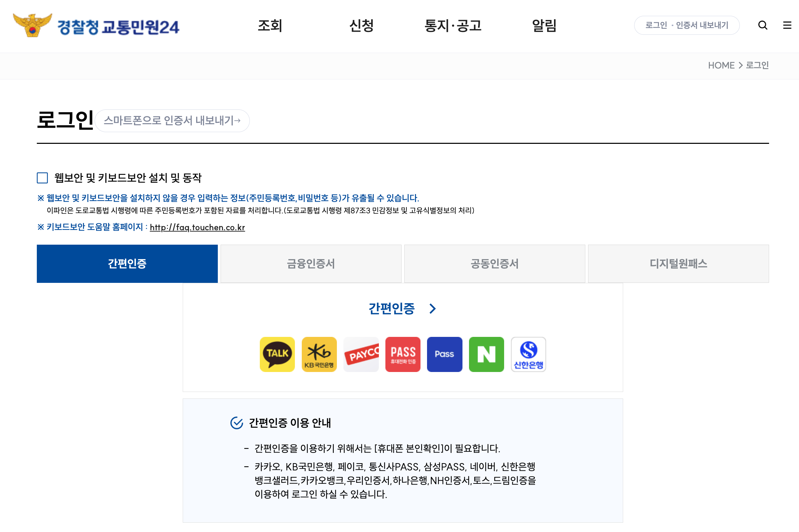
Task: Switch to the 금융인증서 tab
Action: pos(311,264)
